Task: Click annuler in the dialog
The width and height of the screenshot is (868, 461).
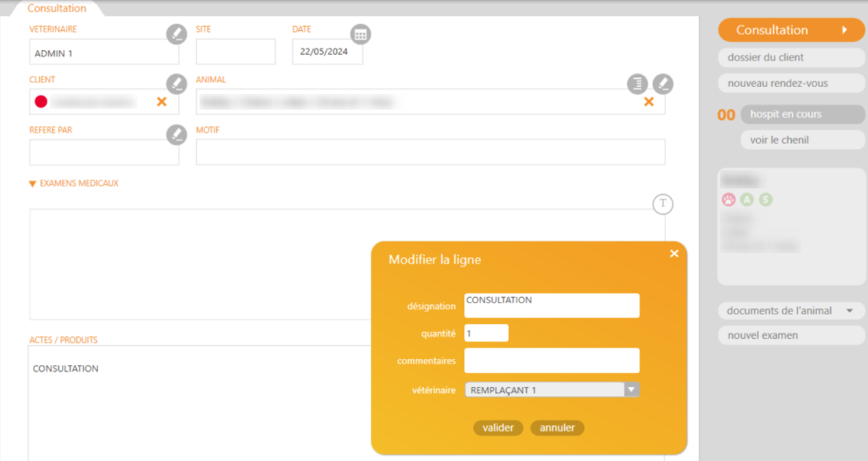Action: pos(557,427)
